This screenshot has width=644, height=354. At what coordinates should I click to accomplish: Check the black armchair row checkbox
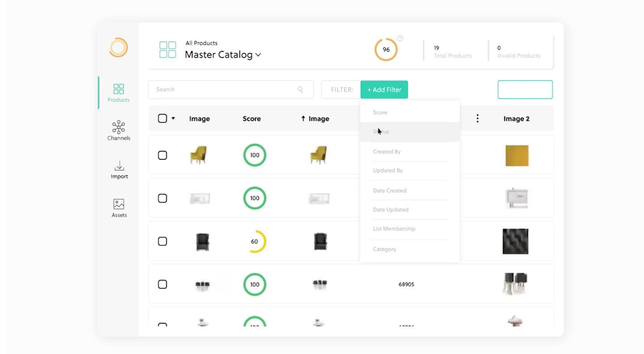click(x=162, y=241)
